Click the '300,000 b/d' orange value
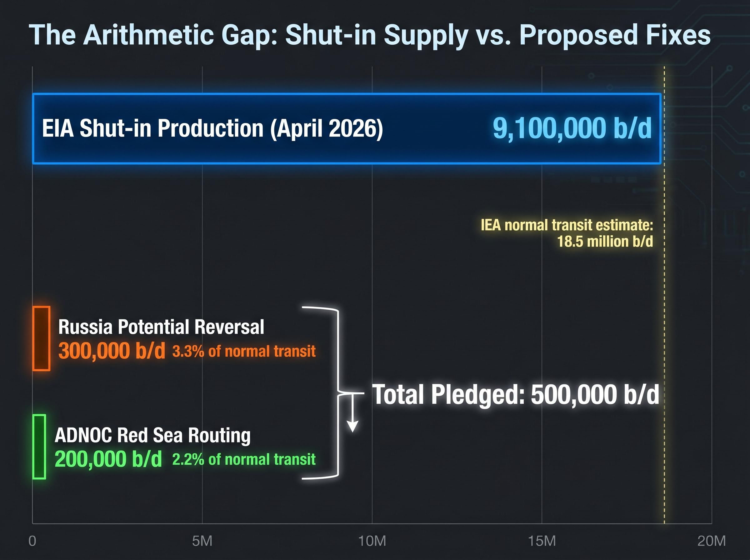The height and width of the screenshot is (560, 750). 112,351
